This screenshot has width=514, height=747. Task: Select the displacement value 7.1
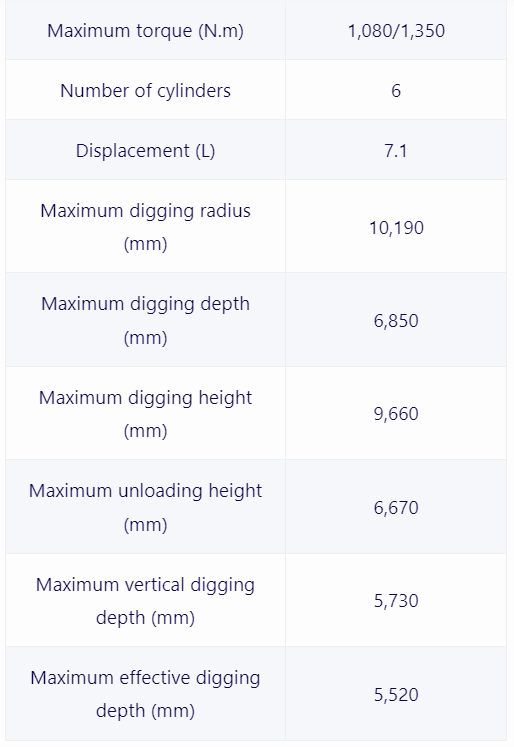[396, 151]
